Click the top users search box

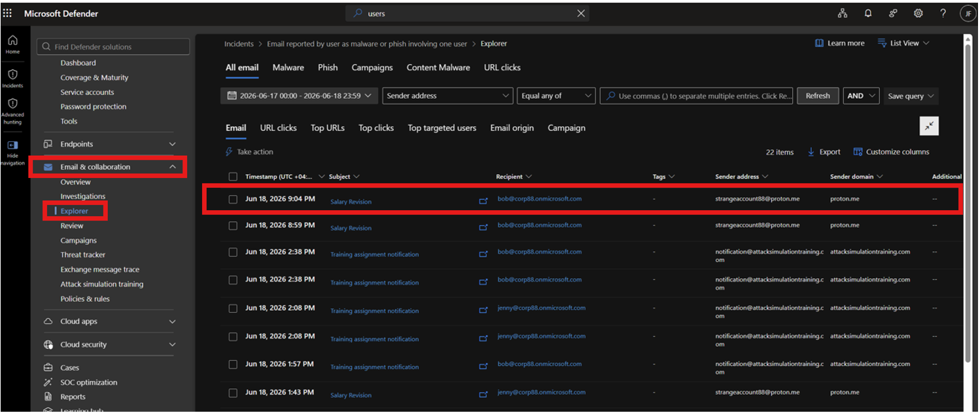click(467, 13)
